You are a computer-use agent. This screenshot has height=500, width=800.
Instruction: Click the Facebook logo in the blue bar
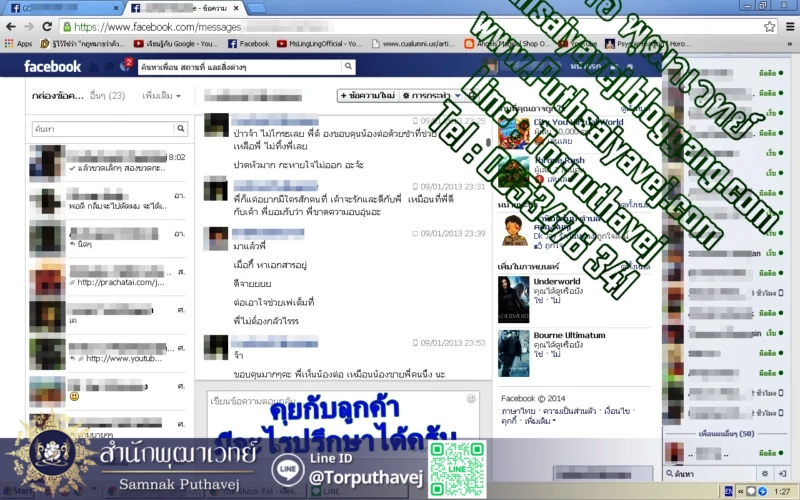[52, 66]
